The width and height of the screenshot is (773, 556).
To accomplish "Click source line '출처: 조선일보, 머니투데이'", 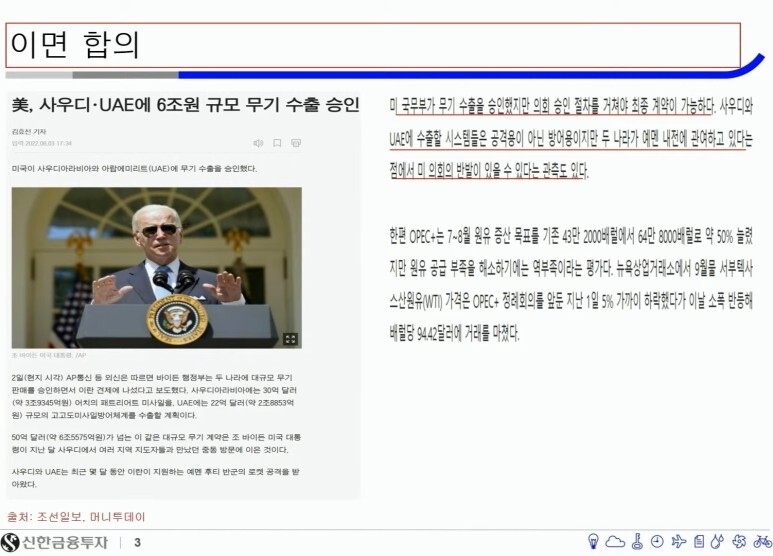I will click(76, 517).
